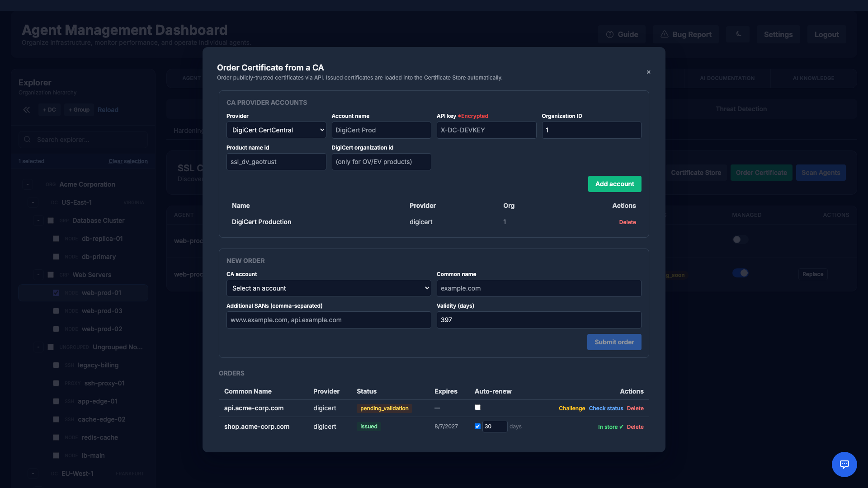This screenshot has width=868, height=488.
Task: Delete the DigiCert Production account
Action: click(x=627, y=222)
